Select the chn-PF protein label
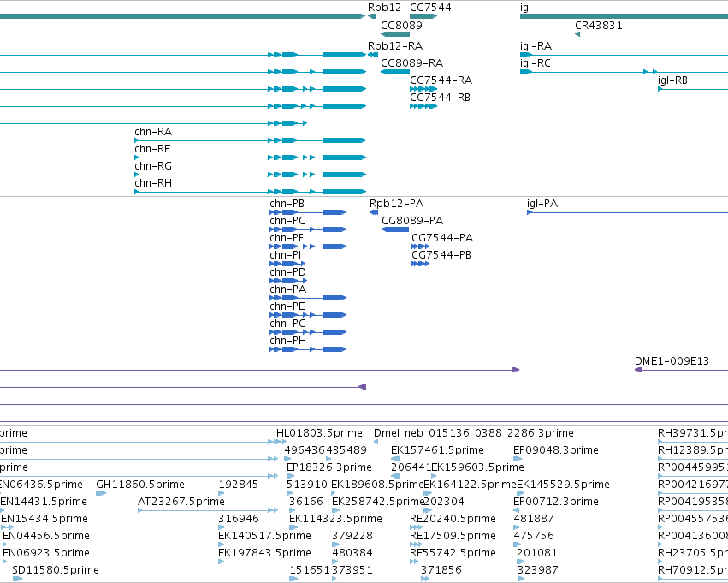The height and width of the screenshot is (583, 728). (287, 238)
